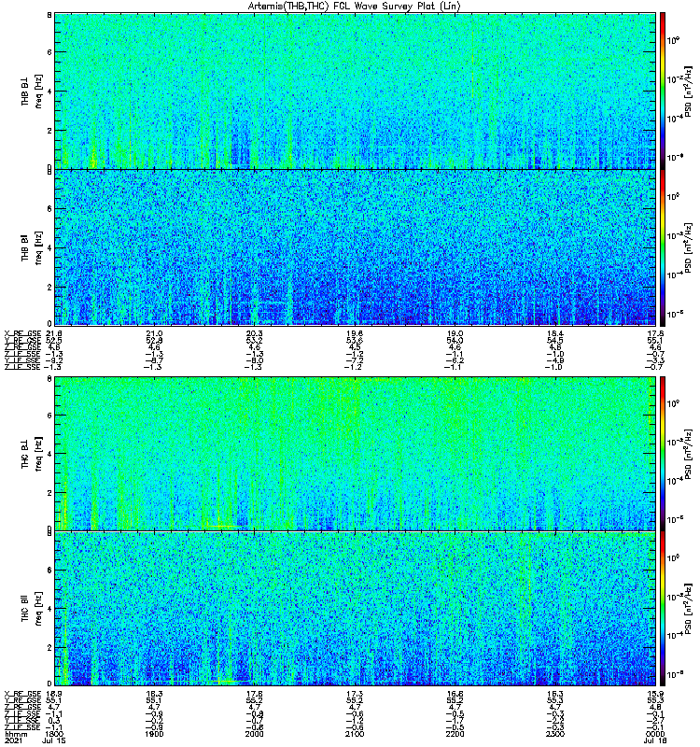Click the 2100 time label
Screen dimensions: 700x747
(355, 734)
